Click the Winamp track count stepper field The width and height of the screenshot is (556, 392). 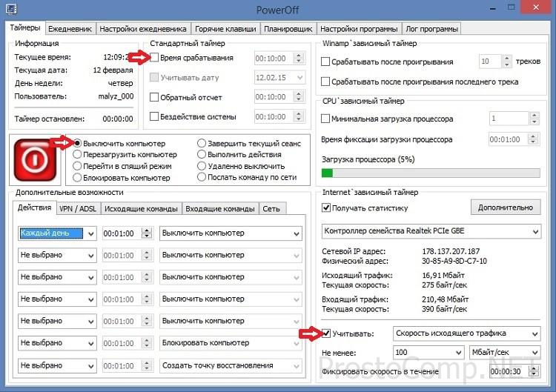[495, 62]
